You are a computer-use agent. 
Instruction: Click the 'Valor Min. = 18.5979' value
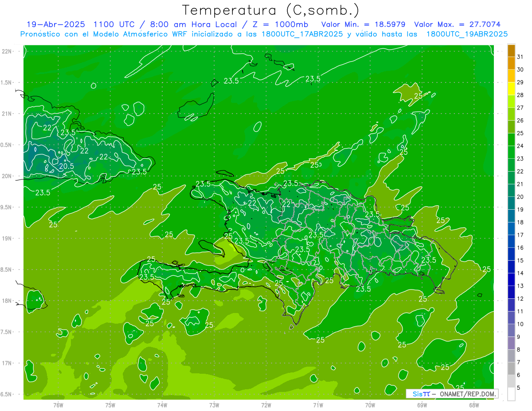(x=364, y=24)
